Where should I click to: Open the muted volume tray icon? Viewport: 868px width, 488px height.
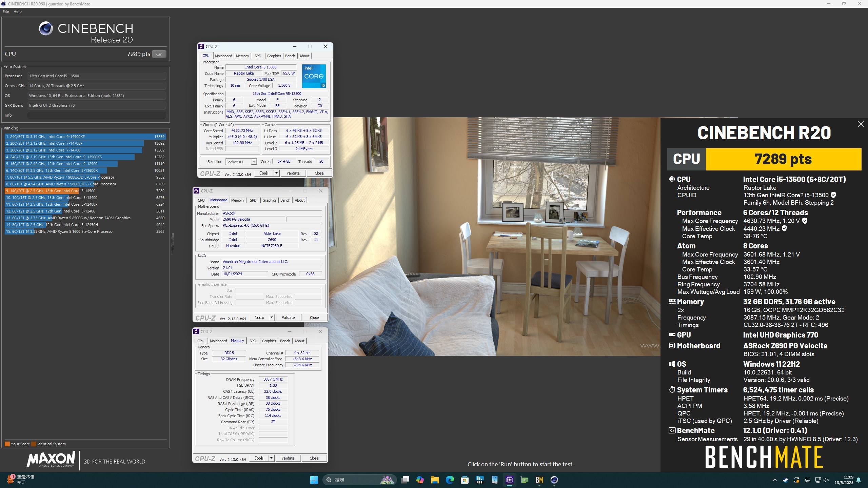(826, 480)
